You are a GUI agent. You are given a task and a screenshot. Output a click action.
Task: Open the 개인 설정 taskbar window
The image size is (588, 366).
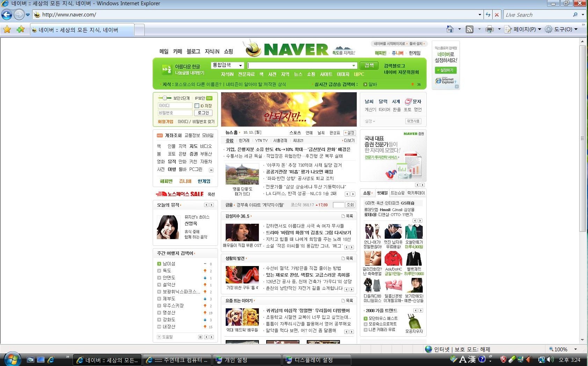(x=247, y=360)
